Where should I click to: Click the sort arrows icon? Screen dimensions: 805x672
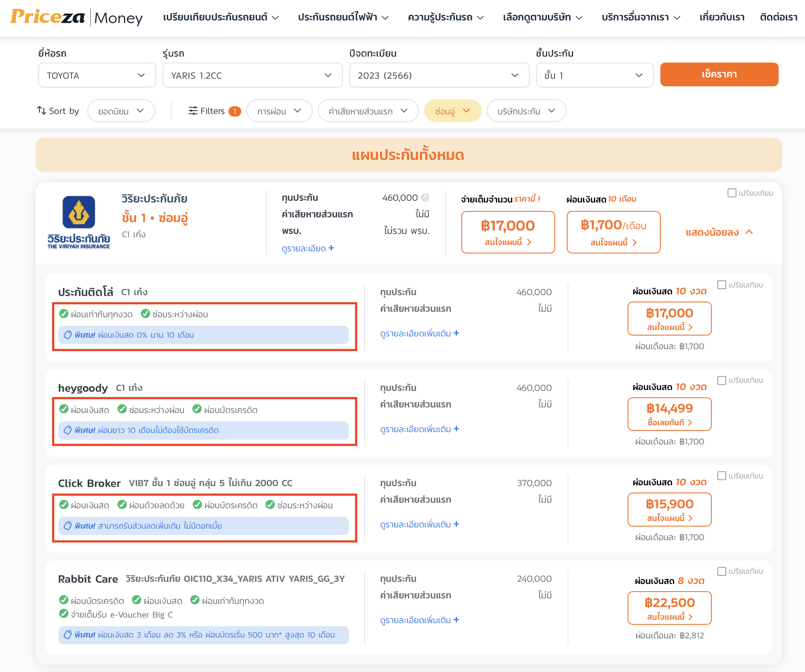[x=41, y=111]
